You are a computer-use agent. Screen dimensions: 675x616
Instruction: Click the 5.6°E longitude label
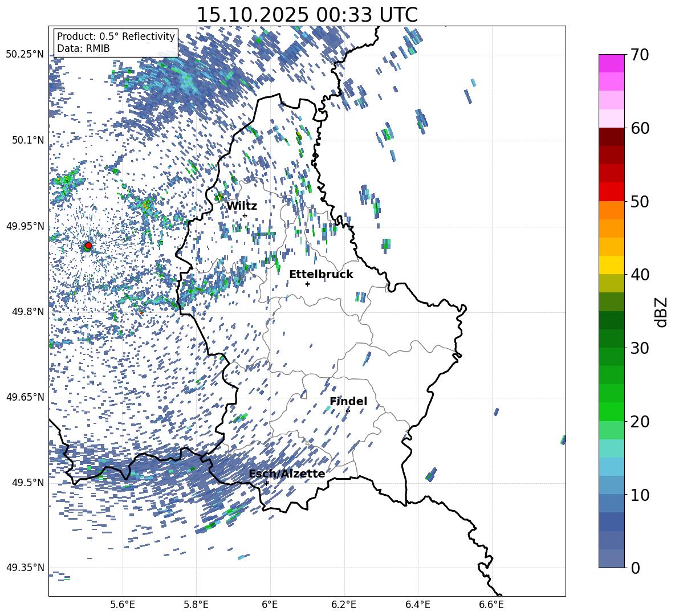123,605
